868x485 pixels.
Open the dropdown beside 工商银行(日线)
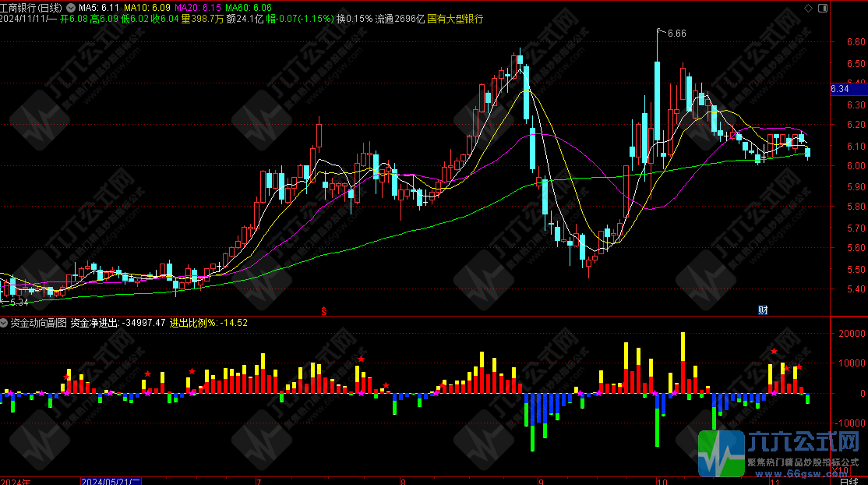pyautogui.click(x=71, y=8)
